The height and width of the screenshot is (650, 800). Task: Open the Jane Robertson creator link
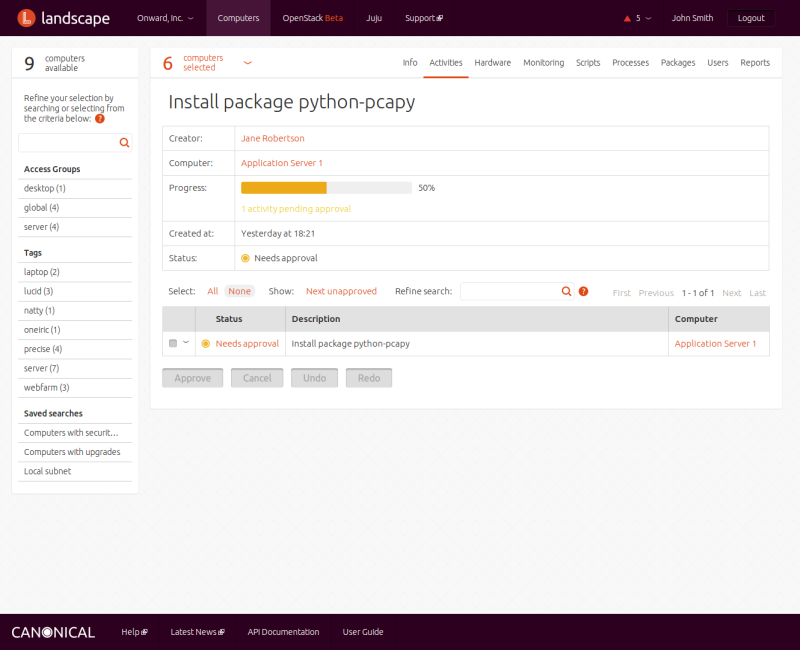pyautogui.click(x=272, y=138)
